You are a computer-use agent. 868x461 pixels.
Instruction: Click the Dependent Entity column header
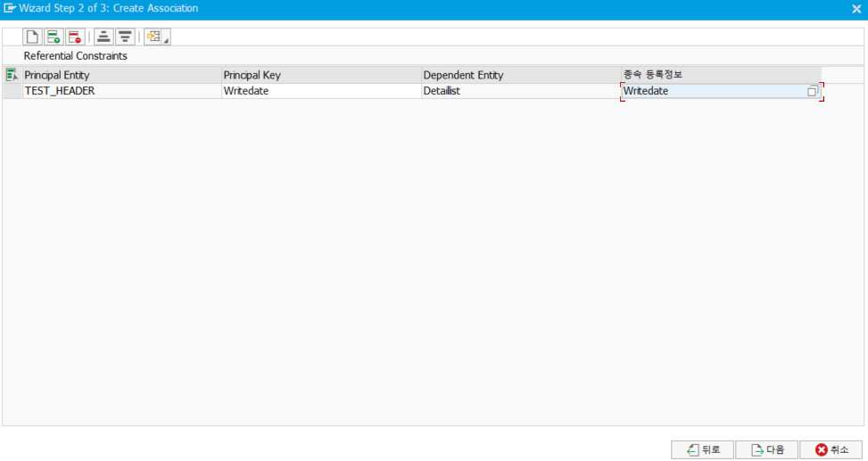point(521,75)
